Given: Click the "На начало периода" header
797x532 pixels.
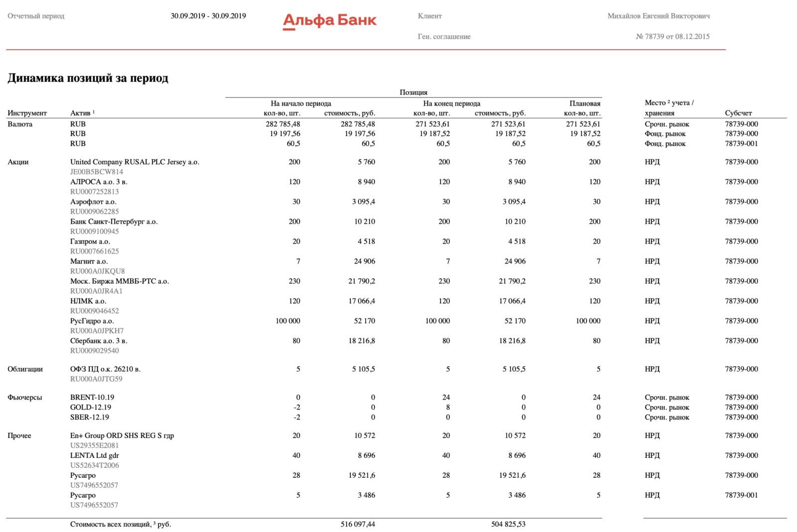Looking at the screenshot, I should 301,104.
